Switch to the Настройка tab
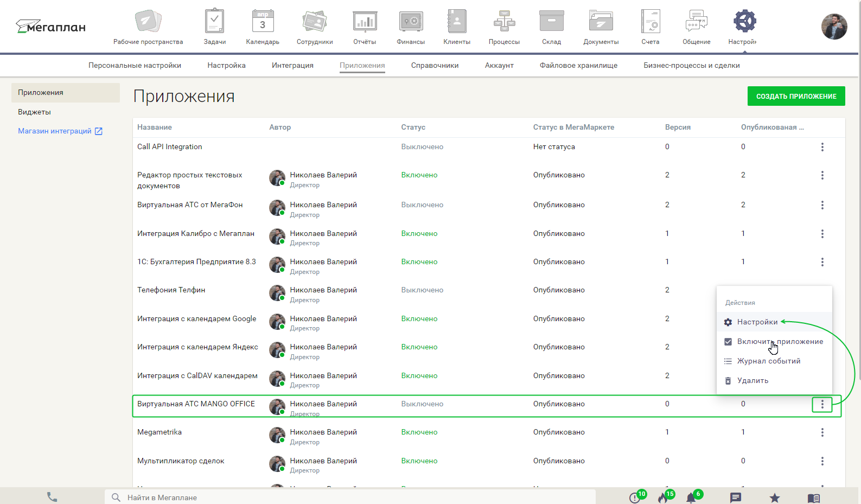 pos(226,65)
